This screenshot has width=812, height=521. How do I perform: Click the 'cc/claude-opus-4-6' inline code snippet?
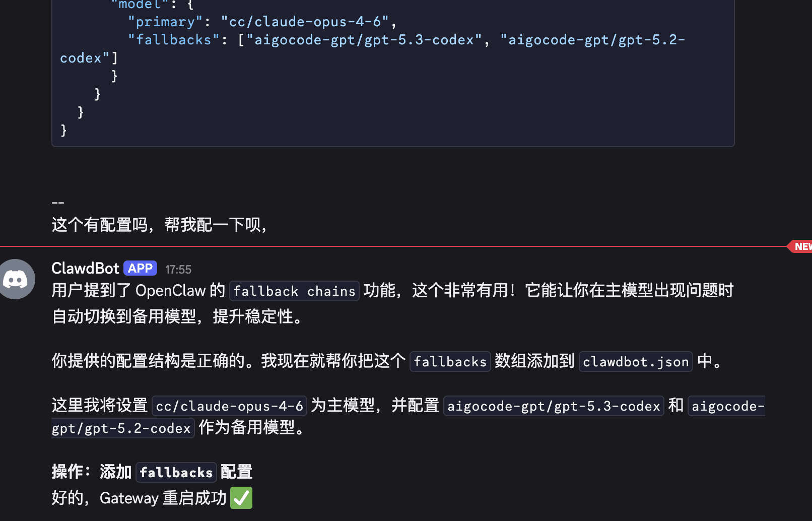[x=229, y=406]
